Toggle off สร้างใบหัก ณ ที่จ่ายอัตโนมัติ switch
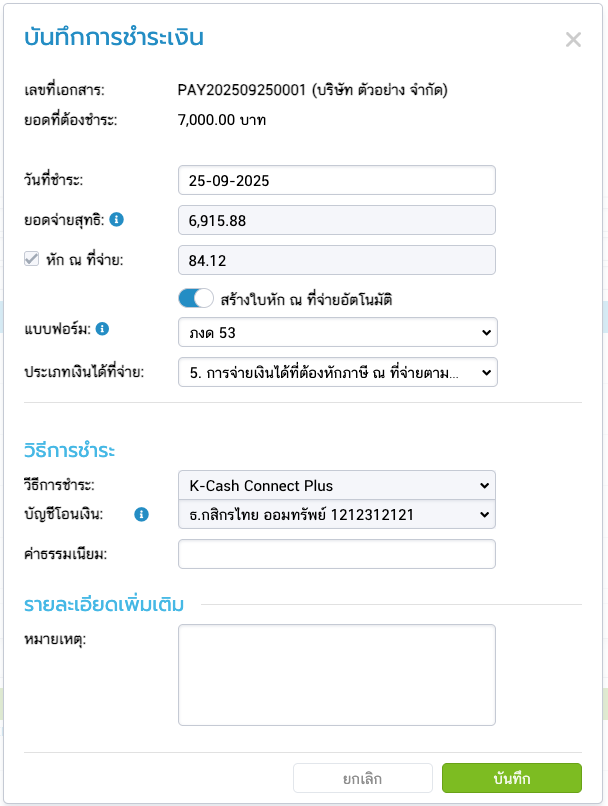Image resolution: width=608 pixels, height=806 pixels. click(x=196, y=298)
